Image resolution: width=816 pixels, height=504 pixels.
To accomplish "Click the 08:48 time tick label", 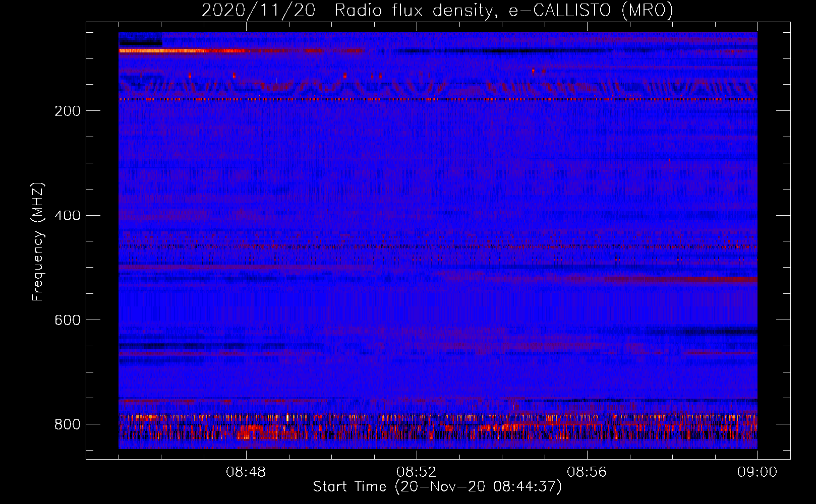I will click(246, 472).
